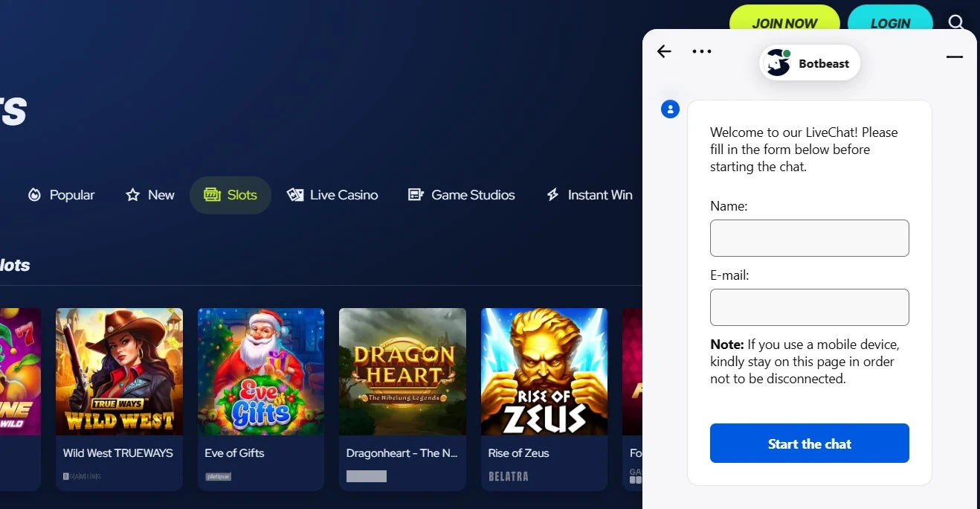Click the blue user avatar icon
This screenshot has width=980, height=509.
tap(670, 109)
